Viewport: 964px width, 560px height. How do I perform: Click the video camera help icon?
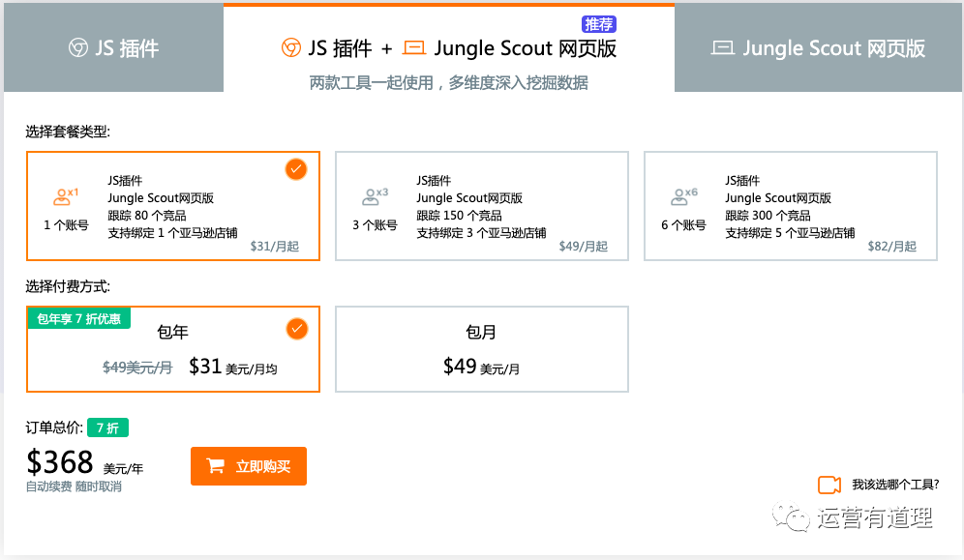pos(828,485)
